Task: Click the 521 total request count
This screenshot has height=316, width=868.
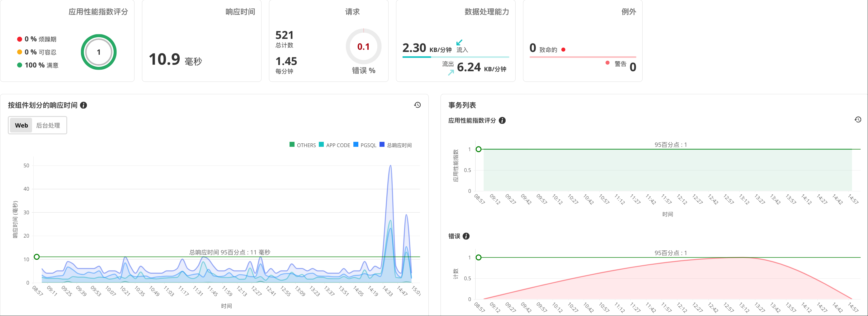Action: click(x=284, y=35)
